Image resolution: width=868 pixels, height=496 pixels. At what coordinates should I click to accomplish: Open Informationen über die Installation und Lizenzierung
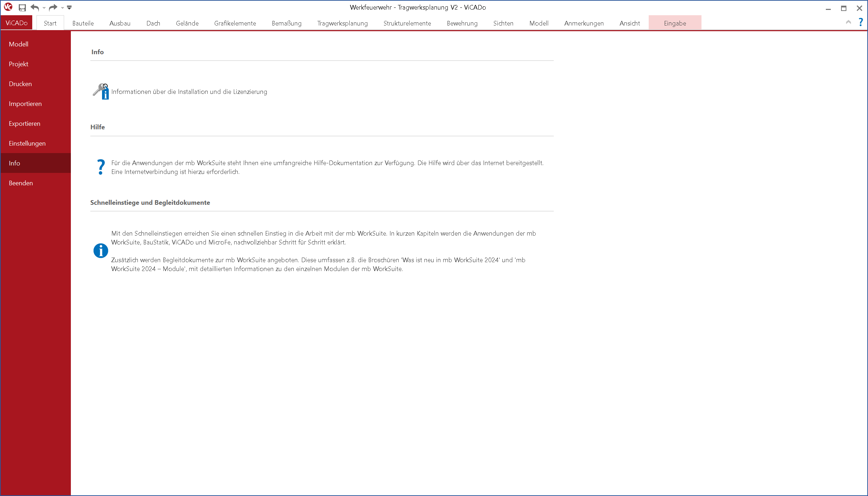(x=189, y=92)
